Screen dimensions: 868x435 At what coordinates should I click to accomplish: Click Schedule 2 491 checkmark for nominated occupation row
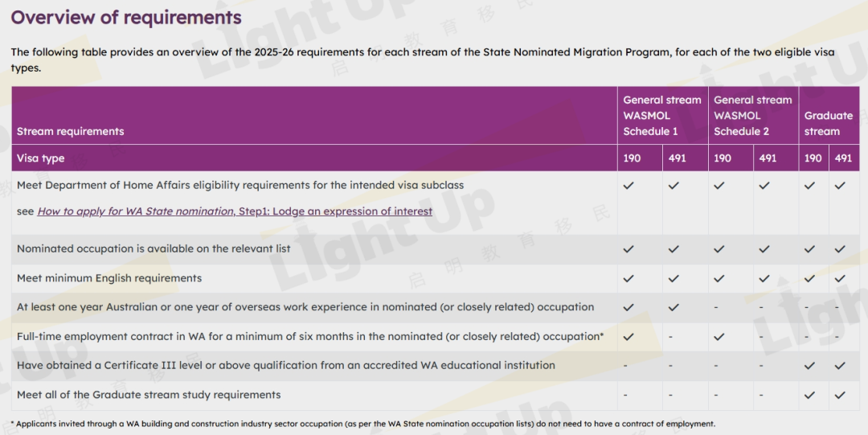click(764, 249)
